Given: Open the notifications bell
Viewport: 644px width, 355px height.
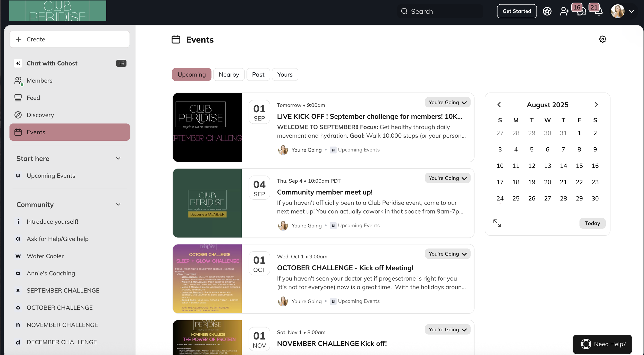Looking at the screenshot, I should pyautogui.click(x=598, y=12).
